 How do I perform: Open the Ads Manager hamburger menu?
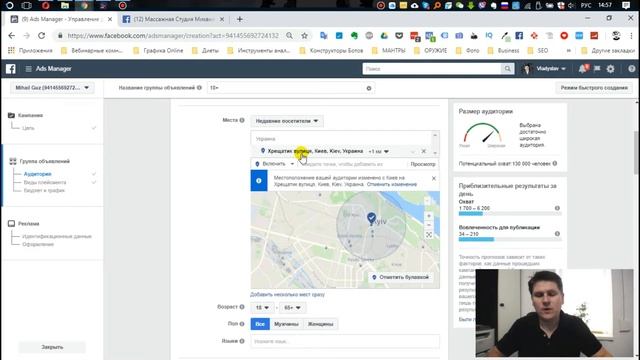pos(29,69)
